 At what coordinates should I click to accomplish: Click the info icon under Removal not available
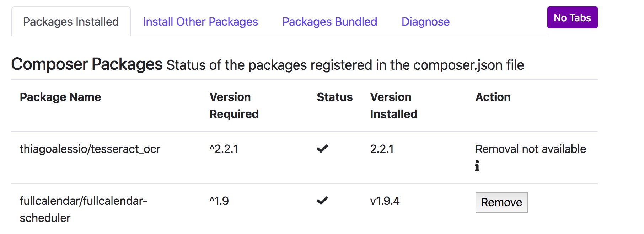point(477,166)
